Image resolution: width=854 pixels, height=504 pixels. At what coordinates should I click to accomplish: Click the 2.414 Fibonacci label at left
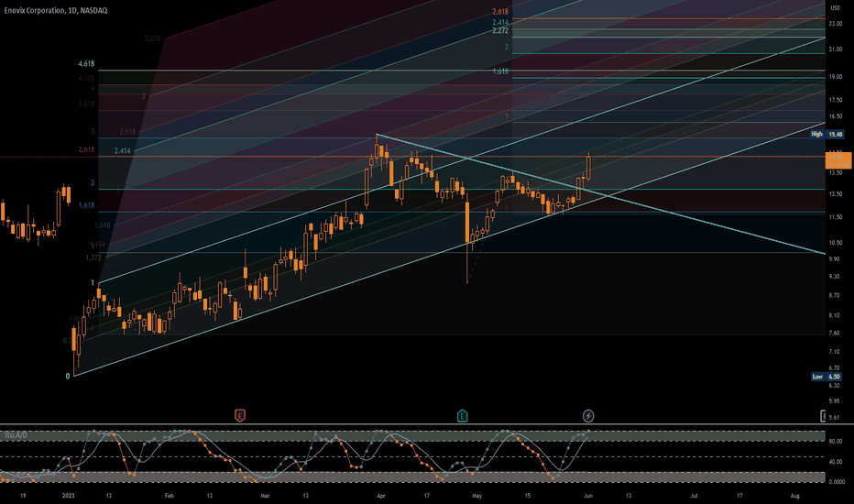[123, 151]
